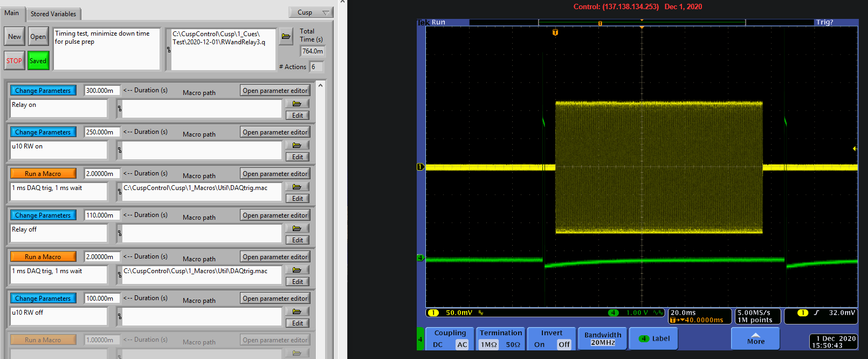The width and height of the screenshot is (868, 359).
Task: Switch Termination to 50Ω
Action: [x=513, y=344]
